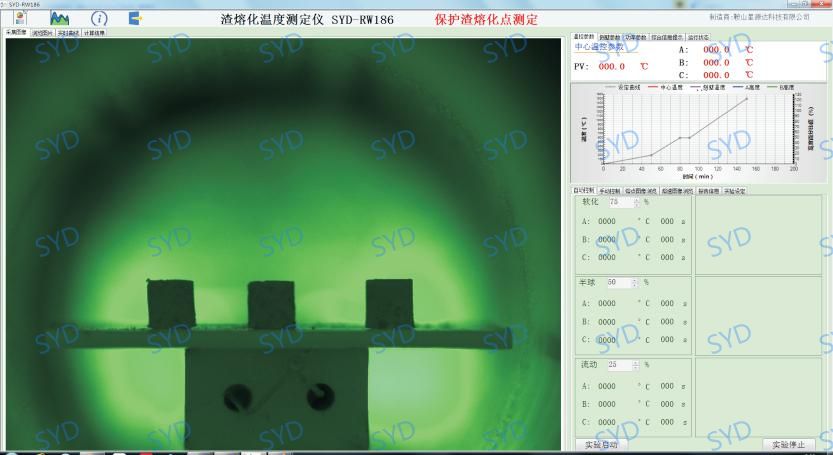
Task: Click the 设定曲线 legend entry
Action: click(623, 87)
